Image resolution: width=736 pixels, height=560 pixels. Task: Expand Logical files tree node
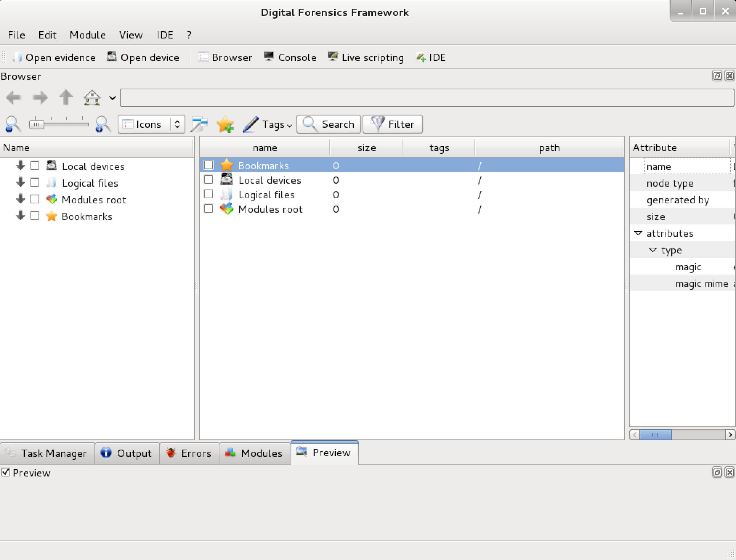tap(20, 182)
